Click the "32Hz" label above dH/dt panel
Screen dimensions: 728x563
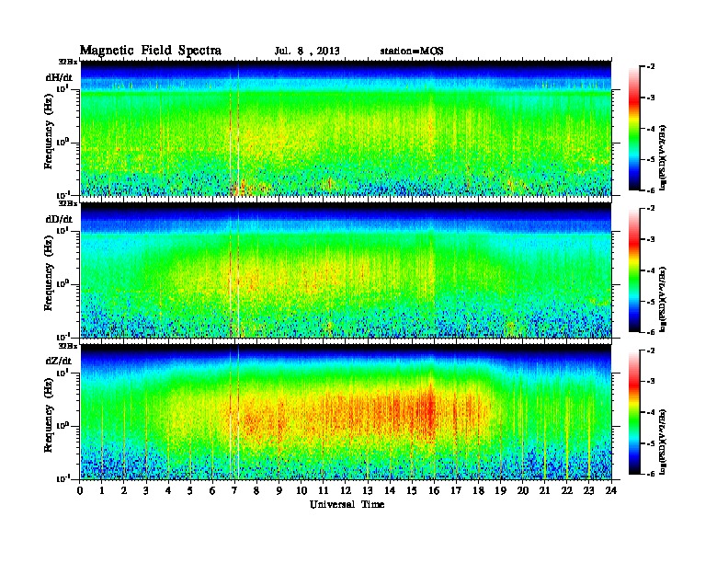pyautogui.click(x=68, y=62)
